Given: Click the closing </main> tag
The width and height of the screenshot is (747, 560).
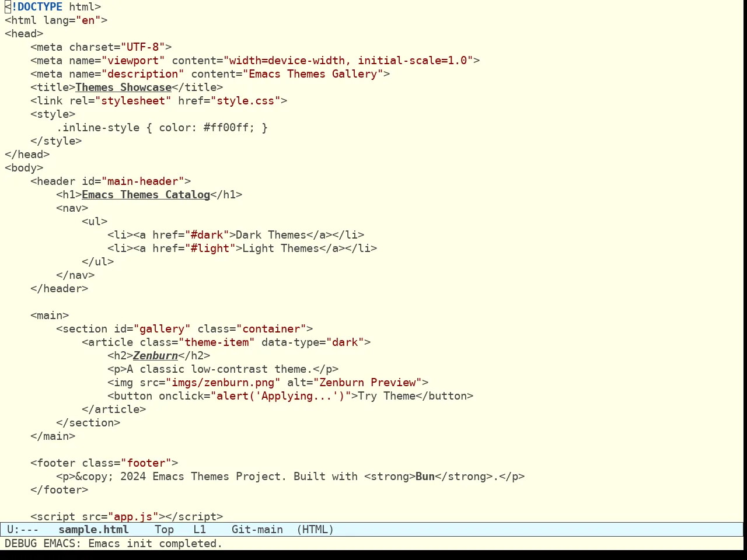Looking at the screenshot, I should (53, 436).
